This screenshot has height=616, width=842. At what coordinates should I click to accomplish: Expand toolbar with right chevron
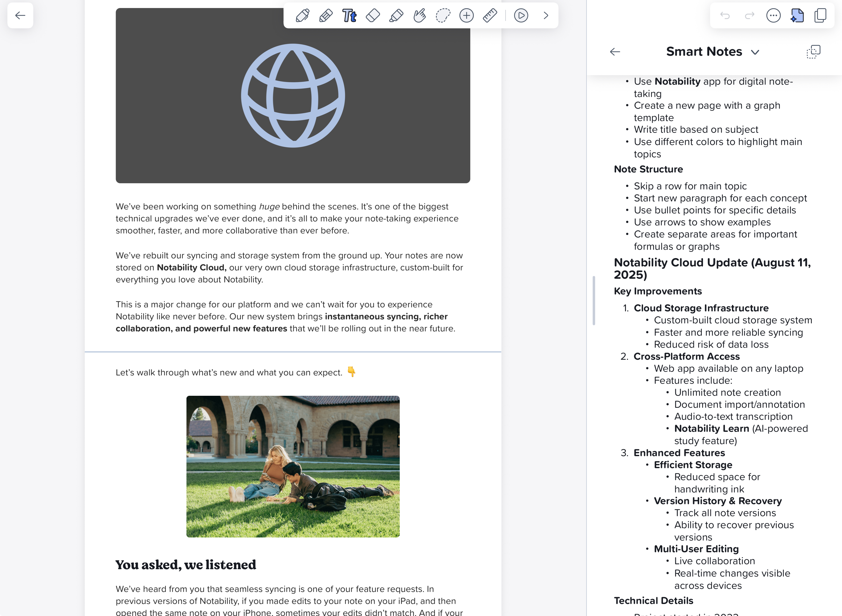tap(546, 16)
